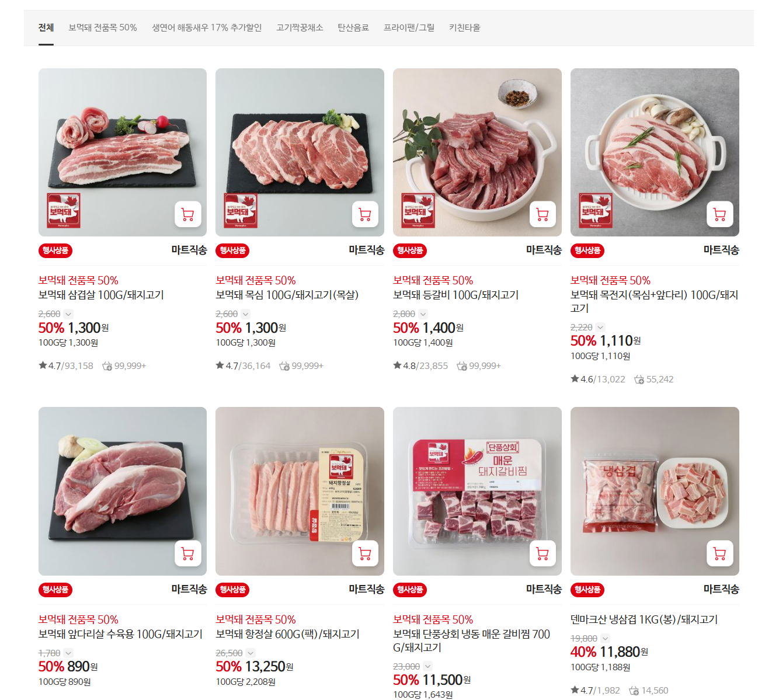Add 보먹돼 목전지 to cart

click(x=720, y=214)
